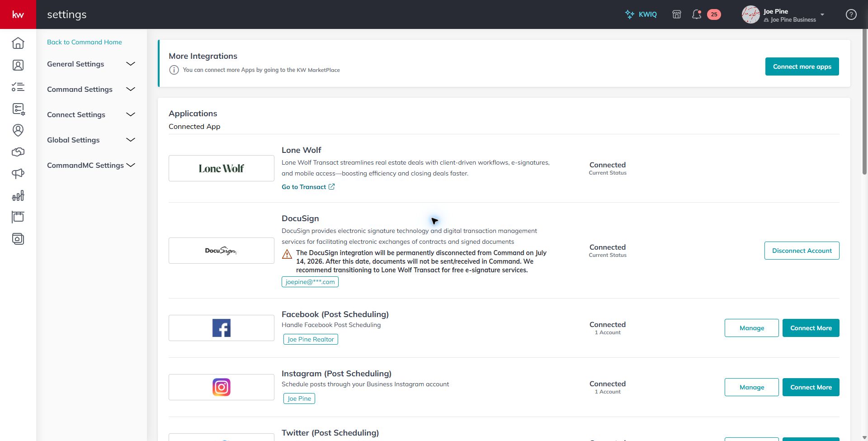Open the notifications bell icon
The height and width of the screenshot is (441, 868).
click(x=697, y=14)
